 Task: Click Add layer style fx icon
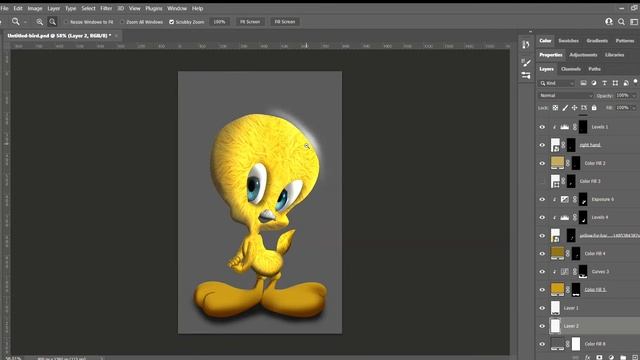click(587, 357)
